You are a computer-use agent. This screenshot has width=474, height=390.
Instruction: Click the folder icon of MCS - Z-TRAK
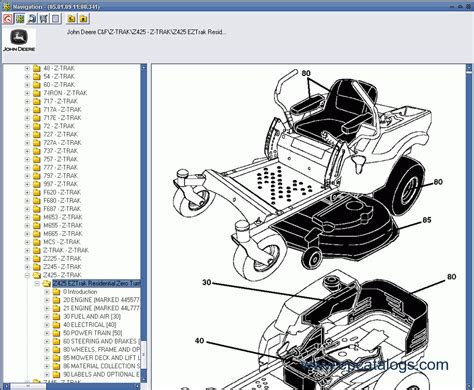point(37,242)
